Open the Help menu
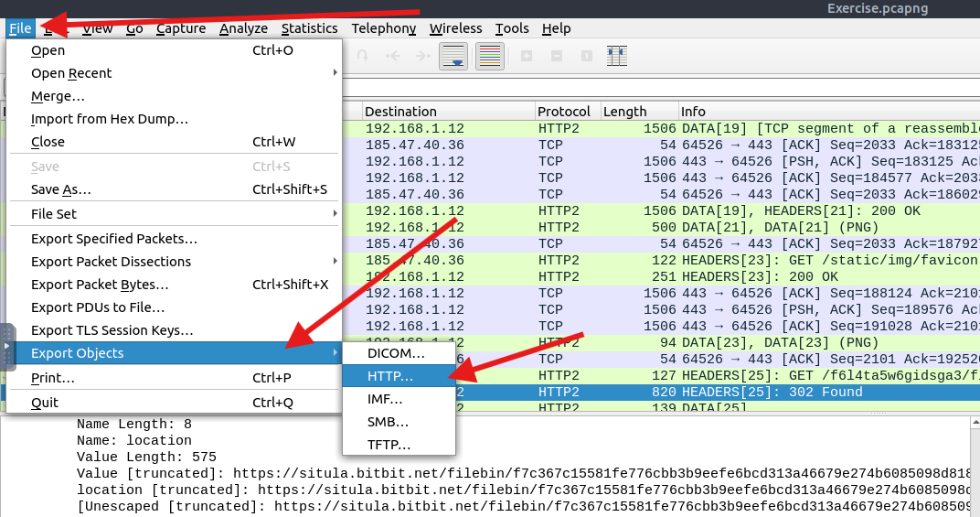980x517 pixels. [x=556, y=28]
